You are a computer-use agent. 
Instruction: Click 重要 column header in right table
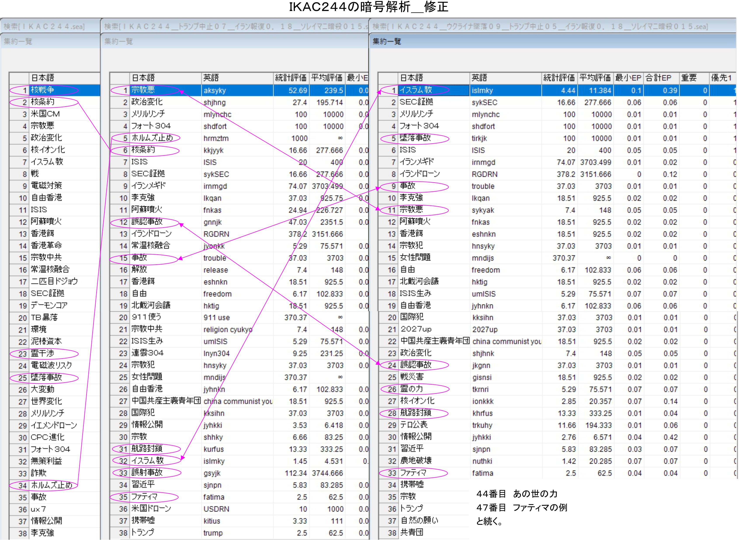pyautogui.click(x=689, y=78)
